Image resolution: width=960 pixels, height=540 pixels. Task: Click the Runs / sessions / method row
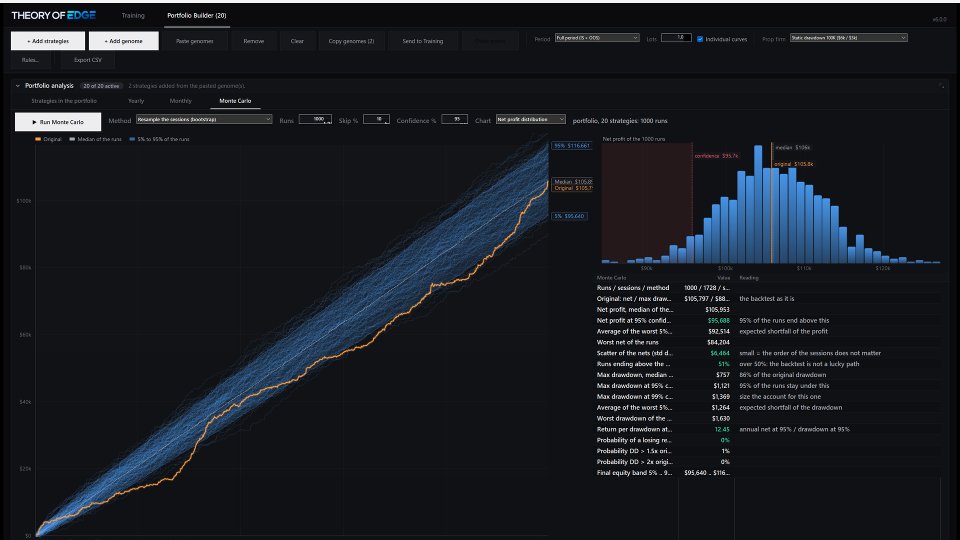tap(768, 288)
